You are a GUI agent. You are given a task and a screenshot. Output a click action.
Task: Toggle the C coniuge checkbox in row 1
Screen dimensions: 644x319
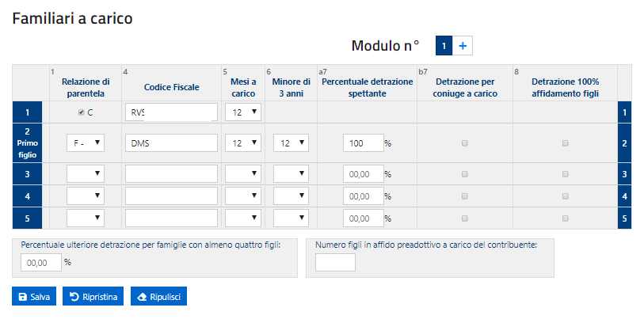tap(81, 112)
